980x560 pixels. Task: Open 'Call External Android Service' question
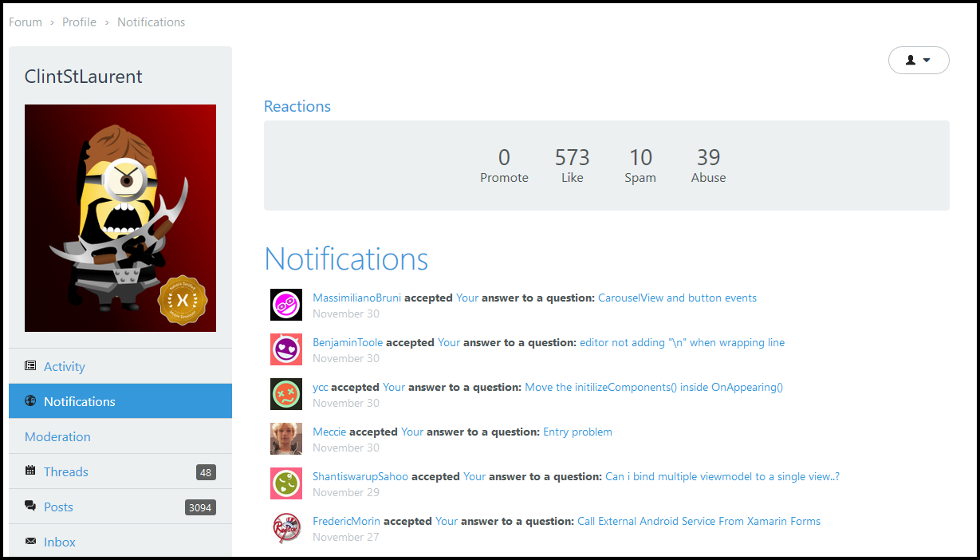coord(699,521)
